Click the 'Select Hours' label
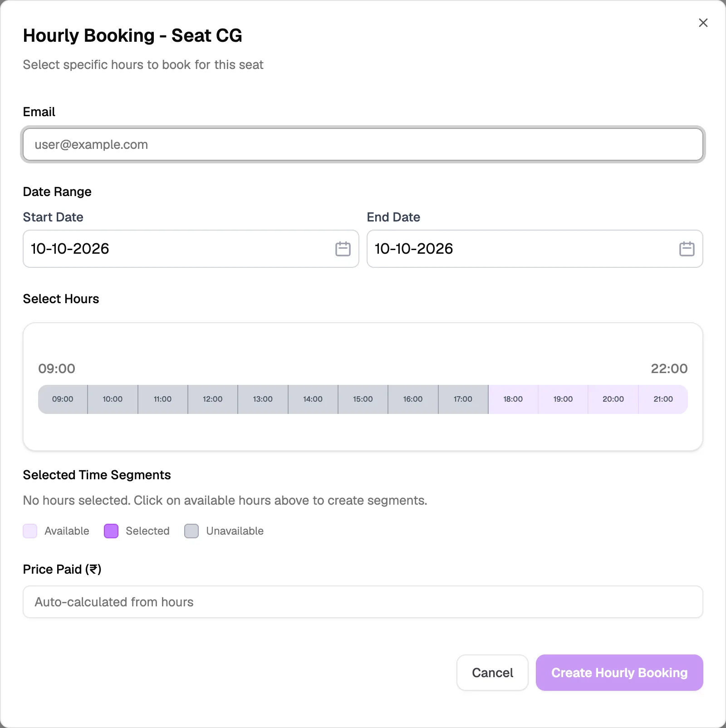Image resolution: width=726 pixels, height=728 pixels. pos(61,299)
